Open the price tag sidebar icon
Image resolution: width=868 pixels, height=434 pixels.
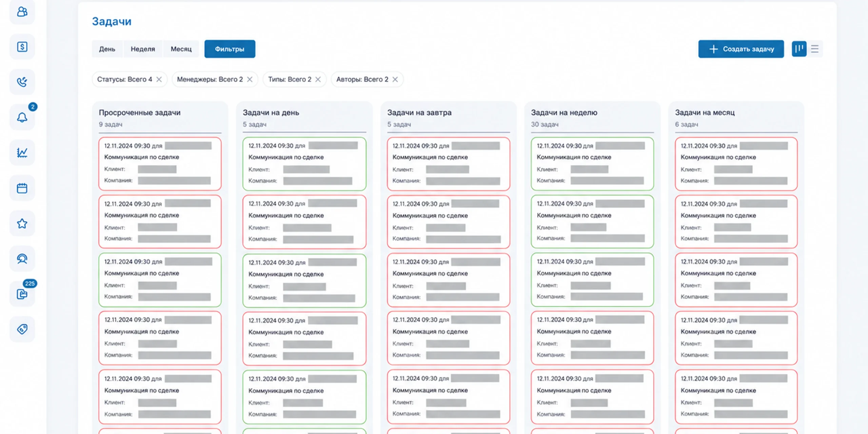[22, 329]
